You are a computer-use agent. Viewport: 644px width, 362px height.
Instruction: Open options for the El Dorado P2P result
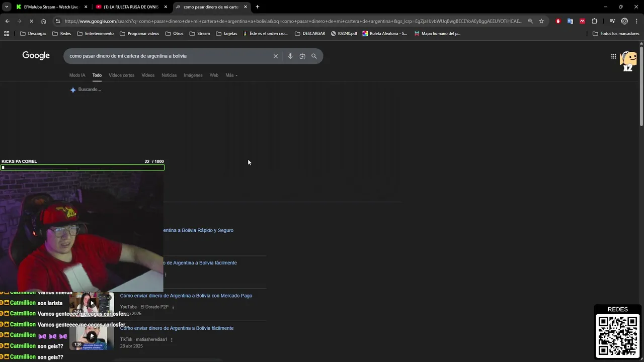[173, 307]
